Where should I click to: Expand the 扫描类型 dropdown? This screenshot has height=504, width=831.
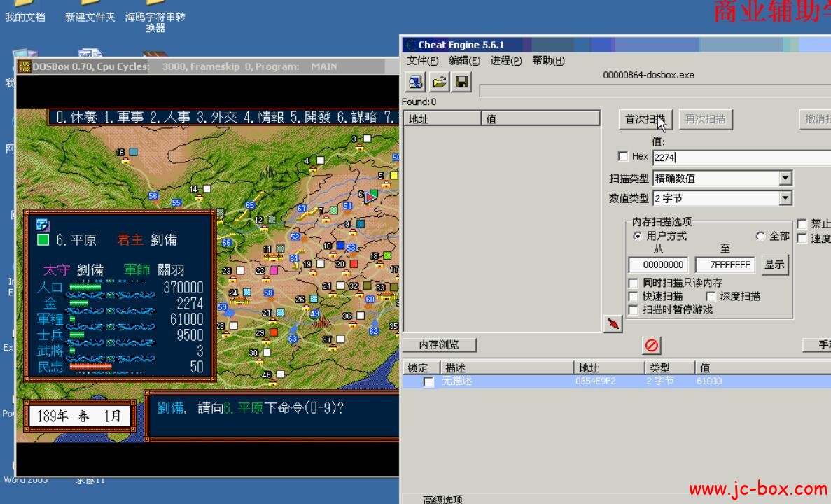(x=785, y=178)
